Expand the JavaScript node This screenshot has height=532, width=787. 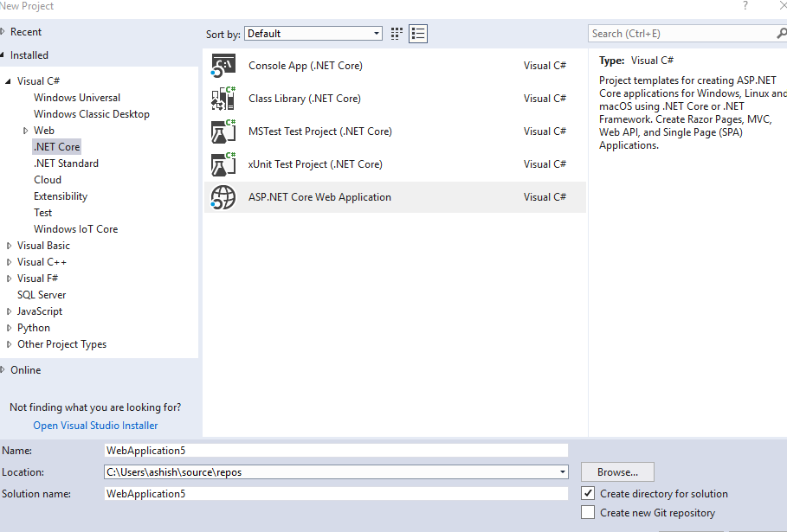9,311
